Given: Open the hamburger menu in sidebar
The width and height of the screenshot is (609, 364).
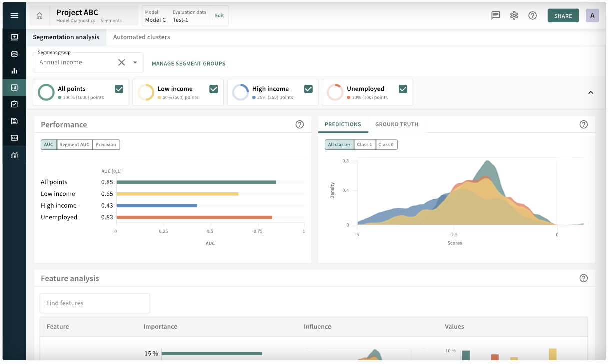Looking at the screenshot, I should point(14,15).
